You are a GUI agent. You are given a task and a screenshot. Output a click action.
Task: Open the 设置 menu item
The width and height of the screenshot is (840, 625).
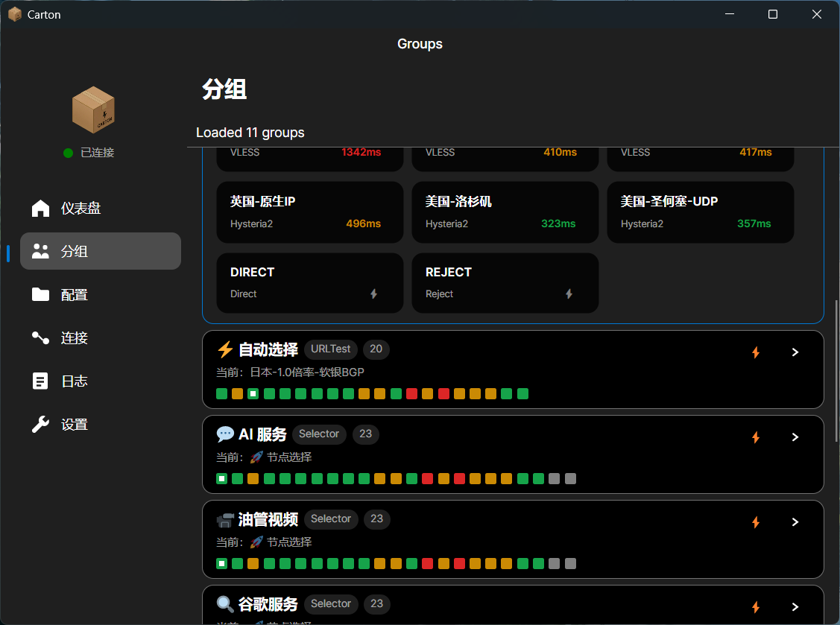(x=100, y=424)
